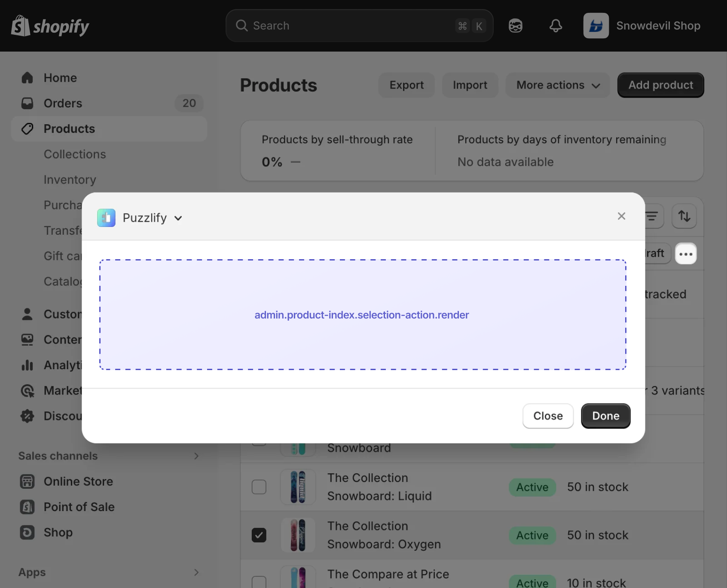Click the Snowdevil Shop avatar
This screenshot has width=727, height=588.
pos(596,26)
